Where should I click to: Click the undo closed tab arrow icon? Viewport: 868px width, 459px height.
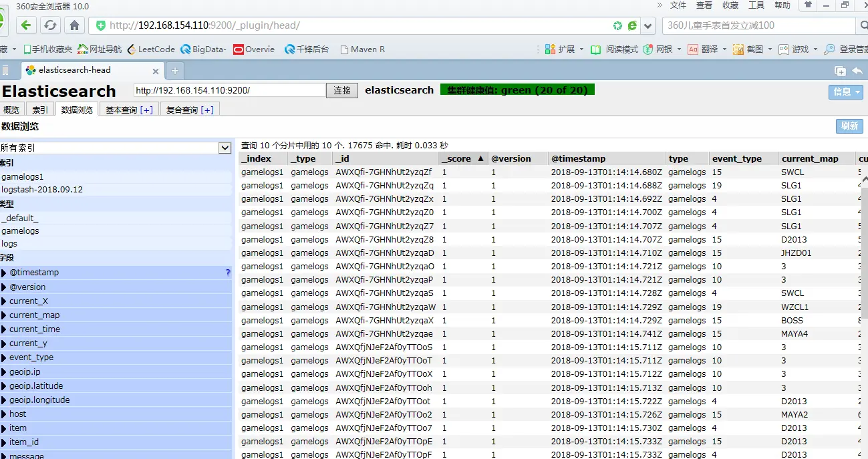point(857,71)
